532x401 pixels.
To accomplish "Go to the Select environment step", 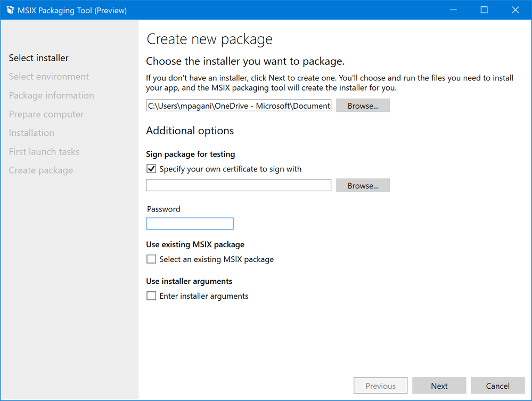I will pyautogui.click(x=49, y=77).
